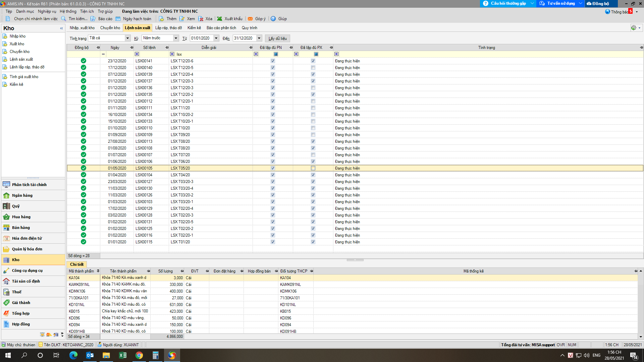
Task: Open the Nghiệp vụ menu
Action: tap(47, 11)
